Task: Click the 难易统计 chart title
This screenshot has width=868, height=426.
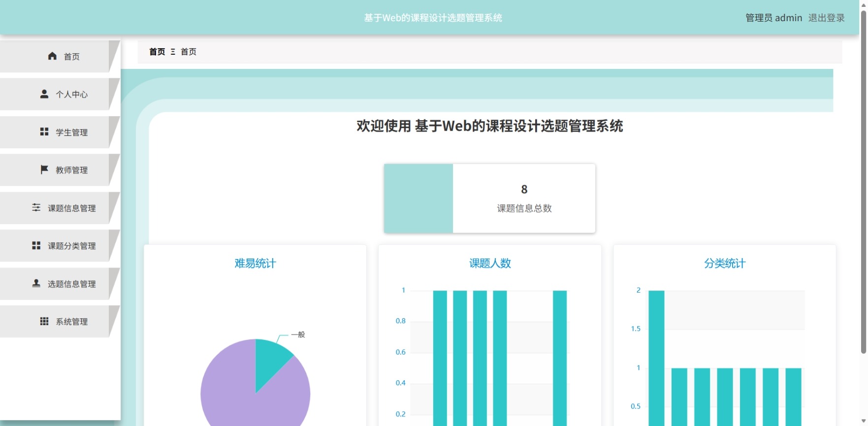Action: (x=255, y=263)
